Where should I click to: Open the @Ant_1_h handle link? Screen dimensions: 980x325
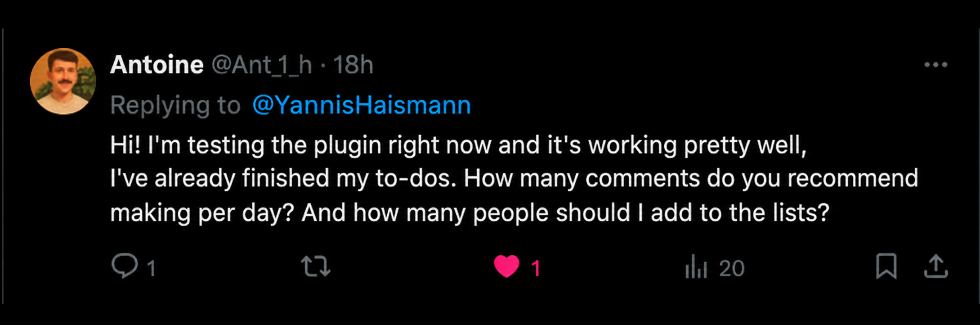(262, 66)
